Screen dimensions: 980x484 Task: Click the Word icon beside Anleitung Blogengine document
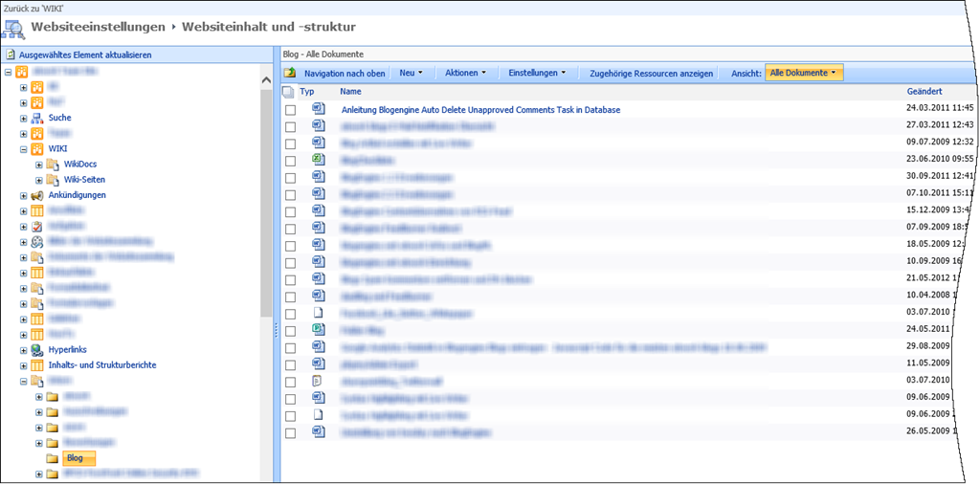tap(319, 109)
